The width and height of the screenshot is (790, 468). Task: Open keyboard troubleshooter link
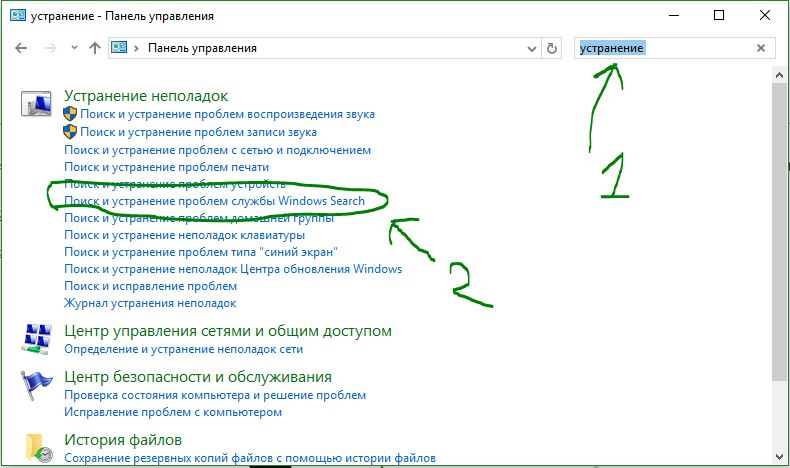click(184, 235)
